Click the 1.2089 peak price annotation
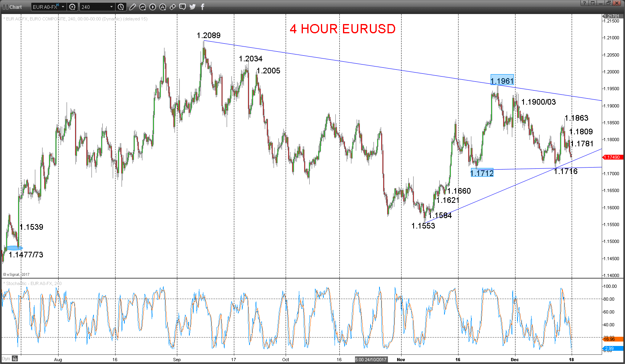Screen dimensions: 625x364 [209, 35]
